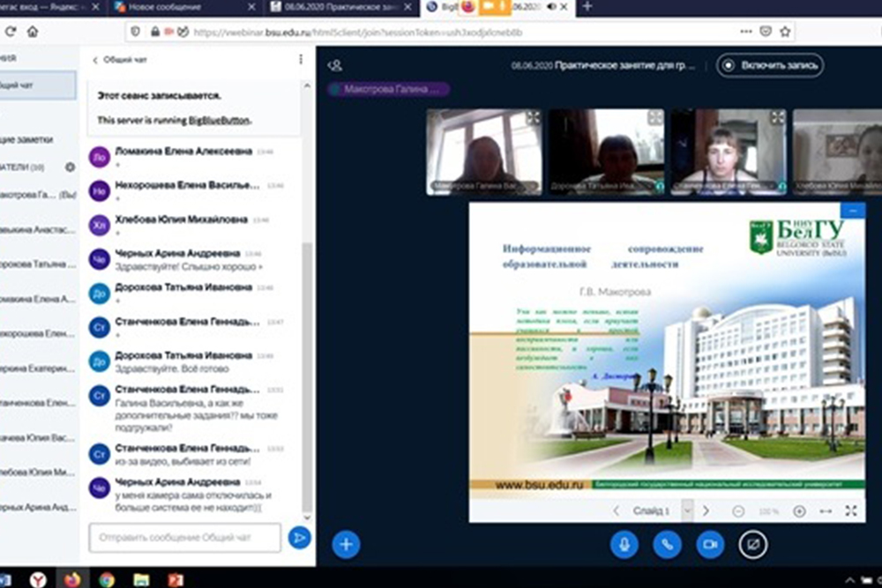This screenshot has height=588, width=882.
Task: Open the blue plus actions menu
Action: [x=346, y=545]
